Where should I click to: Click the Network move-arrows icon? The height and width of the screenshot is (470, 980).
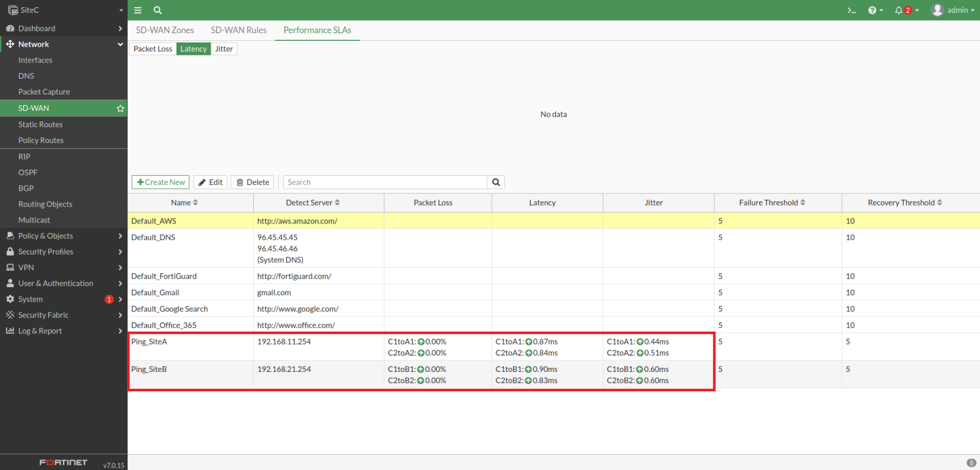coord(10,44)
